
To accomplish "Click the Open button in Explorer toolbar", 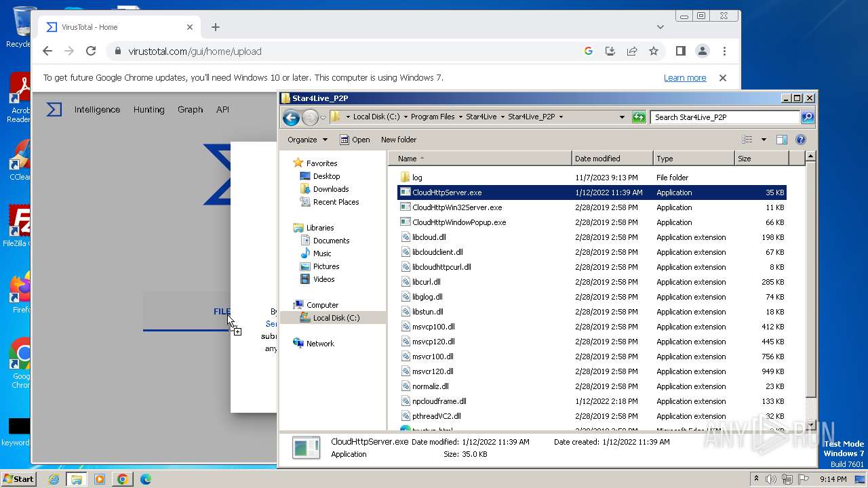I will click(355, 140).
